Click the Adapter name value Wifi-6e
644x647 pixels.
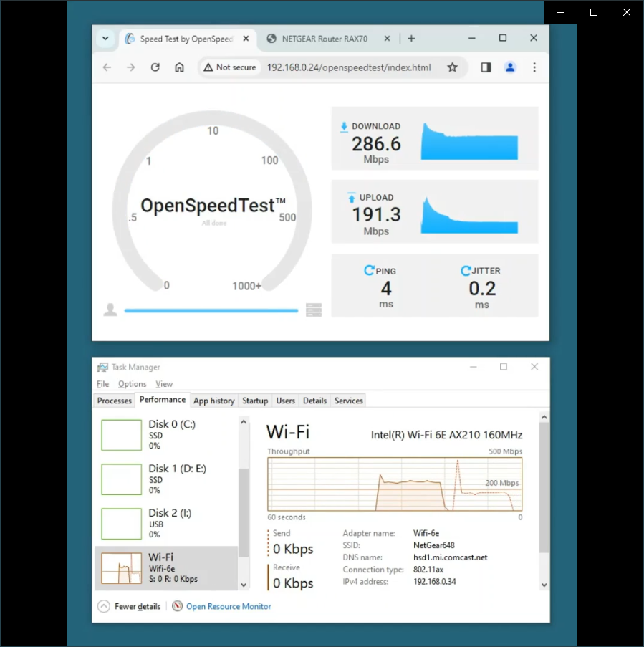click(426, 533)
